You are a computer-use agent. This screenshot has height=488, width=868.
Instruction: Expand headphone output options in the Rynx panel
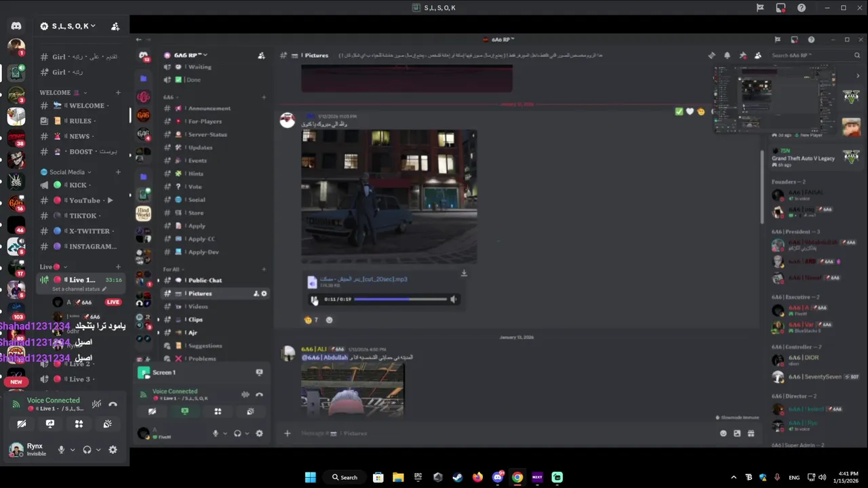click(98, 449)
